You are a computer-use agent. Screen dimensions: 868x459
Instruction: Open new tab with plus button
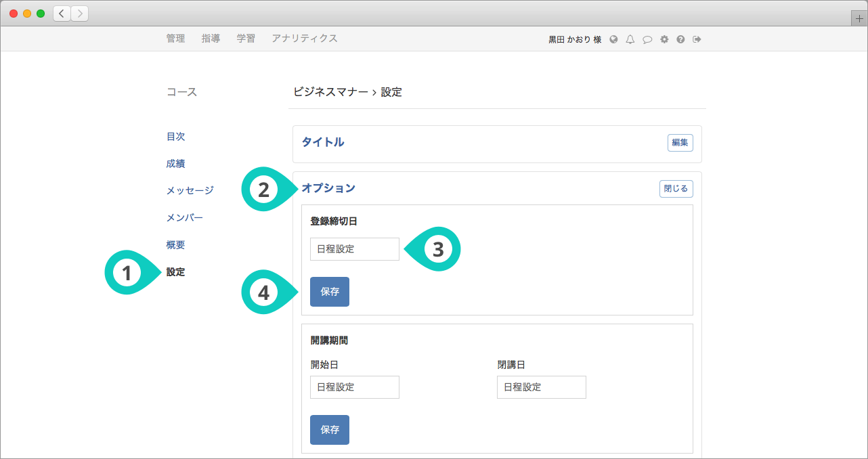click(859, 19)
